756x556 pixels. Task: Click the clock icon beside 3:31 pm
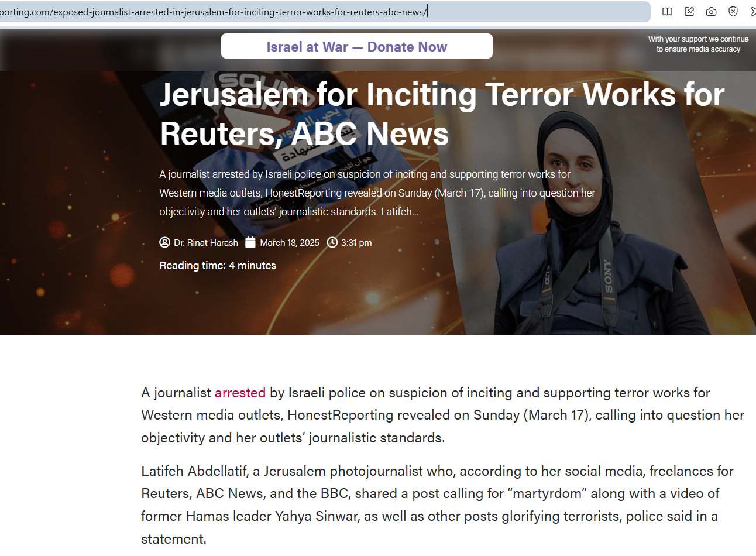coord(332,242)
